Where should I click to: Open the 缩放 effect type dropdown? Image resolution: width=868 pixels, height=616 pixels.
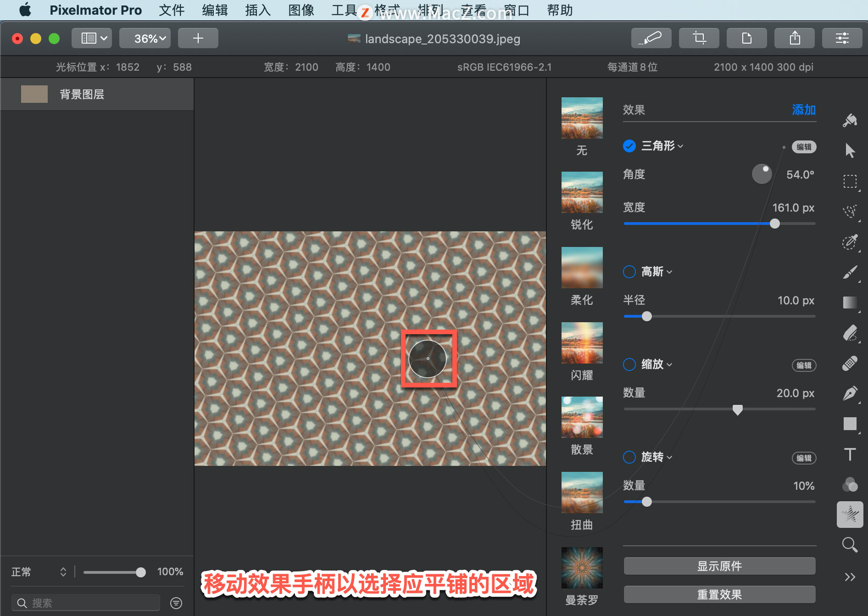tap(657, 364)
